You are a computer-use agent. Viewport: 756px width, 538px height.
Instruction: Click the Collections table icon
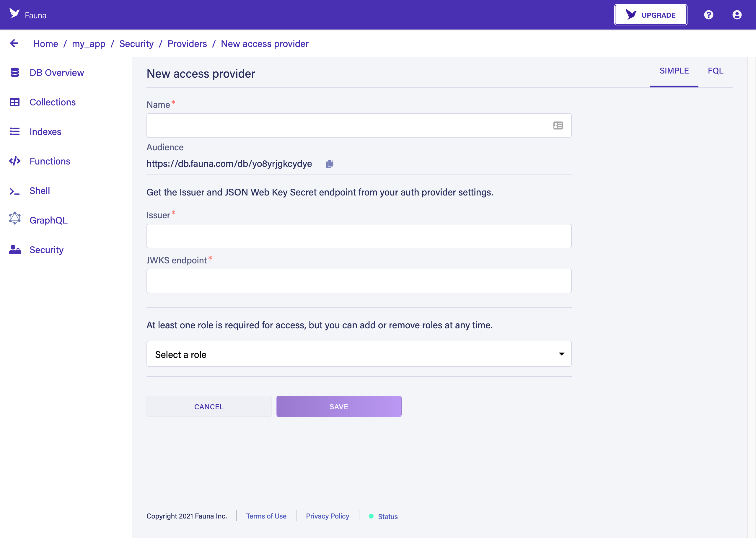point(14,102)
